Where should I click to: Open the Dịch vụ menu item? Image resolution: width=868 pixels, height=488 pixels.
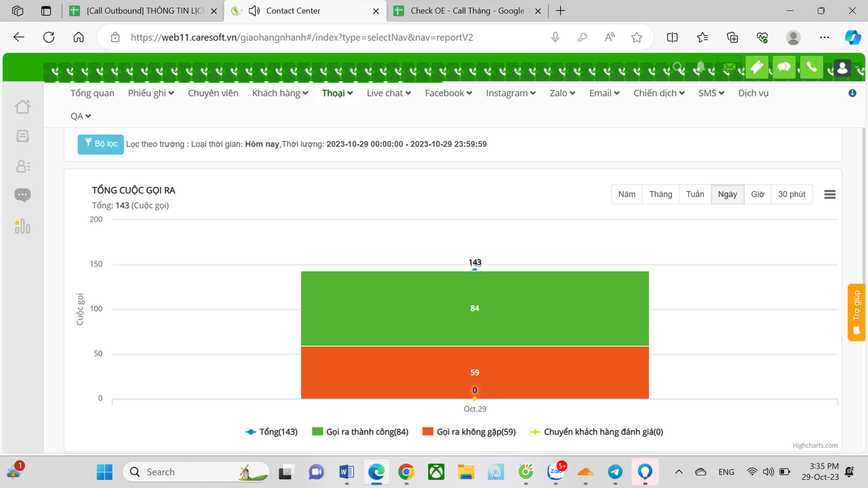753,93
